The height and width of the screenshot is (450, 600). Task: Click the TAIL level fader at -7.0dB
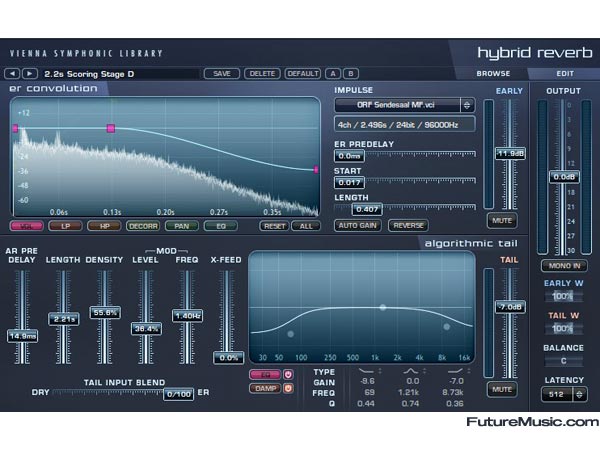510,307
